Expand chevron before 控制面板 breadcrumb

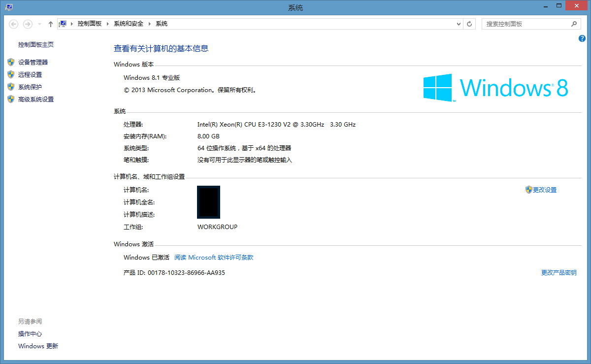click(72, 24)
